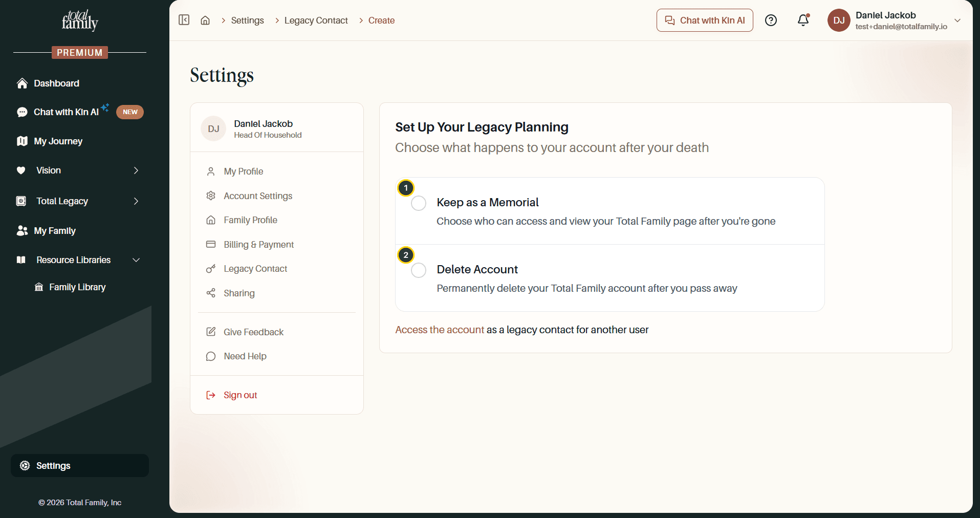Screen dimensions: 980x518
Task: Collapse sidebar using panel toggle icon
Action: click(x=184, y=20)
